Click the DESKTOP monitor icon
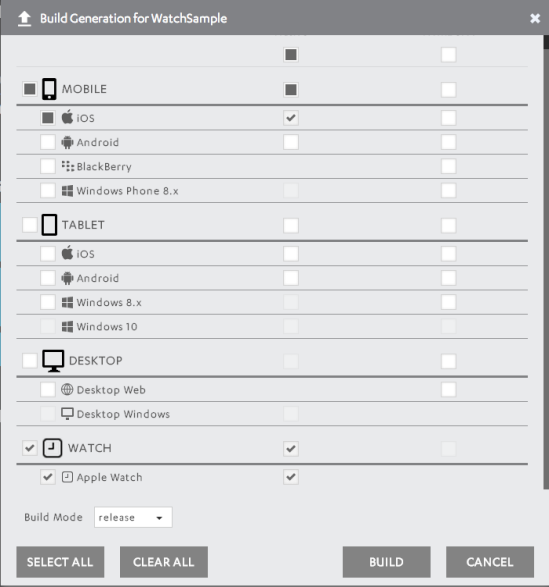549x587 pixels. [53, 361]
